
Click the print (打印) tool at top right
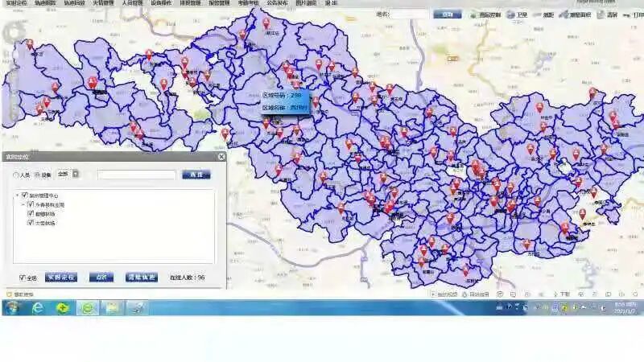pyautogui.click(x=634, y=15)
